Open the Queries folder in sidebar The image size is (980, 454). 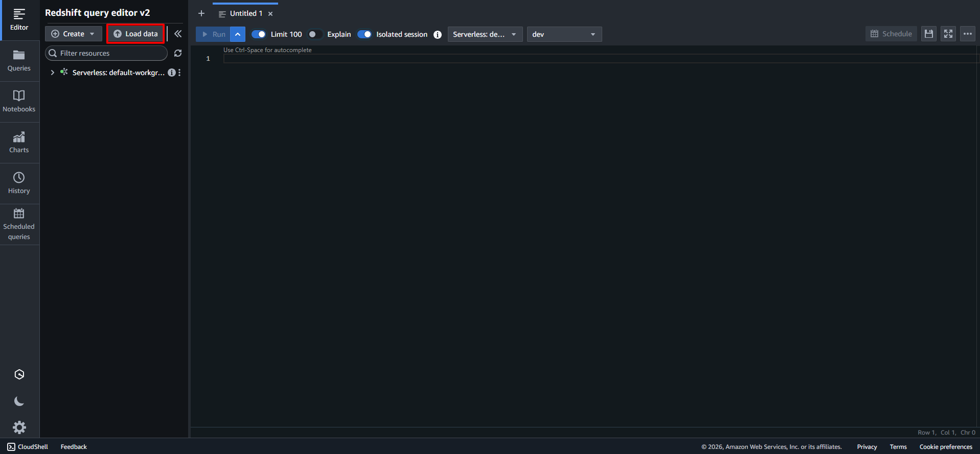[19, 61]
